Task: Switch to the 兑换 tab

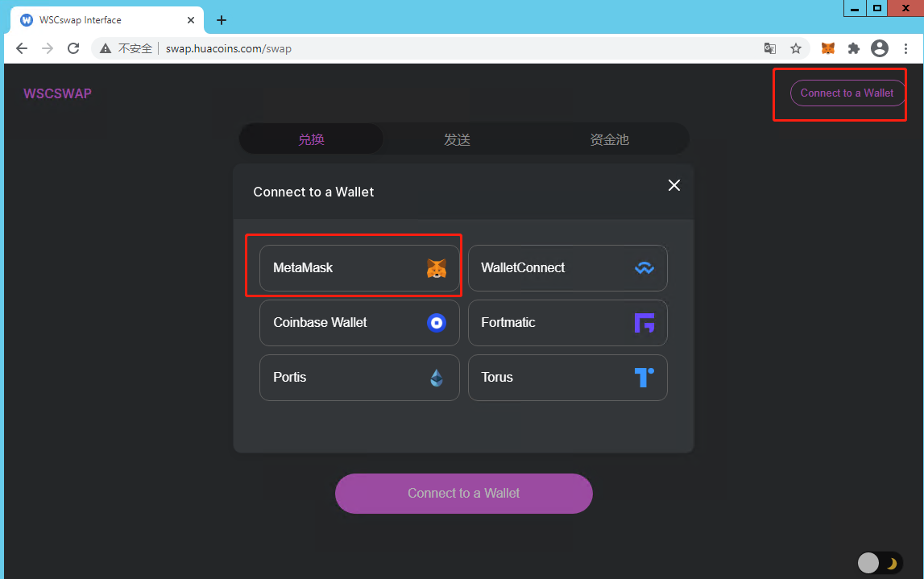Action: click(311, 139)
